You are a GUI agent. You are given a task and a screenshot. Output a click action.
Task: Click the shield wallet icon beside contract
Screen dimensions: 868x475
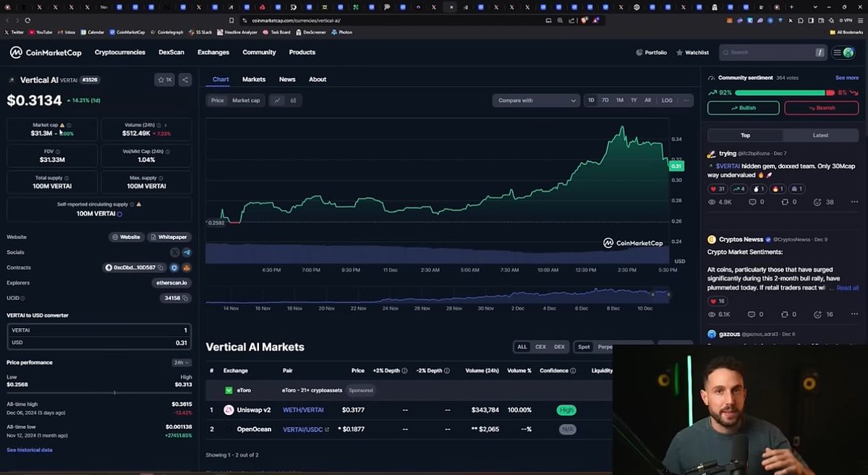[174, 268]
